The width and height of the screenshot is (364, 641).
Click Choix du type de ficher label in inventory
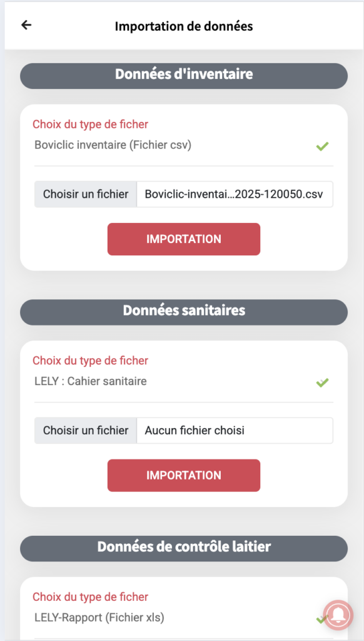click(90, 124)
